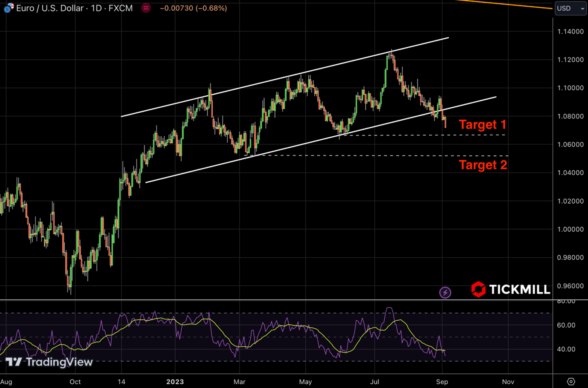Click the Nov time axis label
The image size is (588, 388).
[508, 382]
